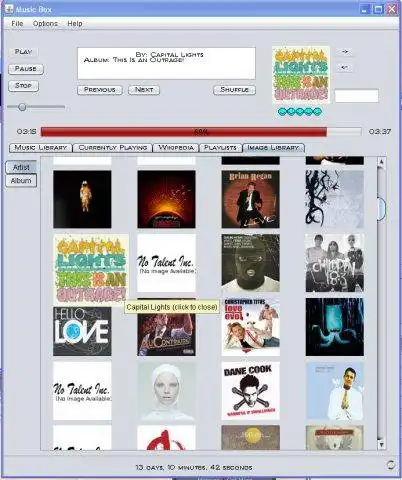Click the elapsed time 03:16 label

[27, 132]
